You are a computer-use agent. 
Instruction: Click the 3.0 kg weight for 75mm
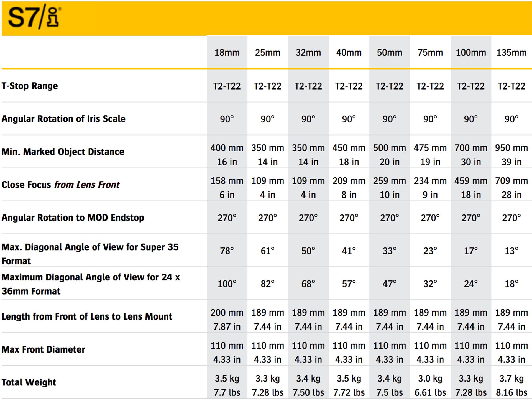tap(430, 379)
